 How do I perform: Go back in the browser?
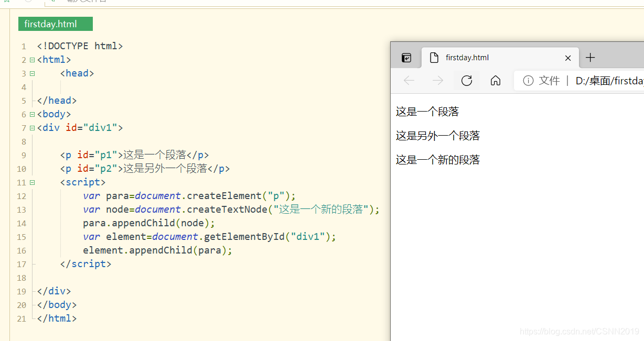(x=409, y=80)
